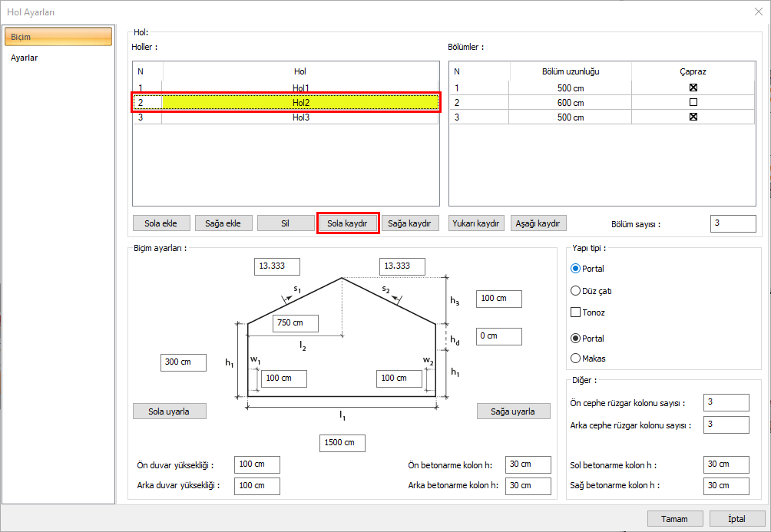Image resolution: width=771 pixels, height=532 pixels.
Task: Toggle the Tonoz checkbox
Action: click(x=576, y=312)
